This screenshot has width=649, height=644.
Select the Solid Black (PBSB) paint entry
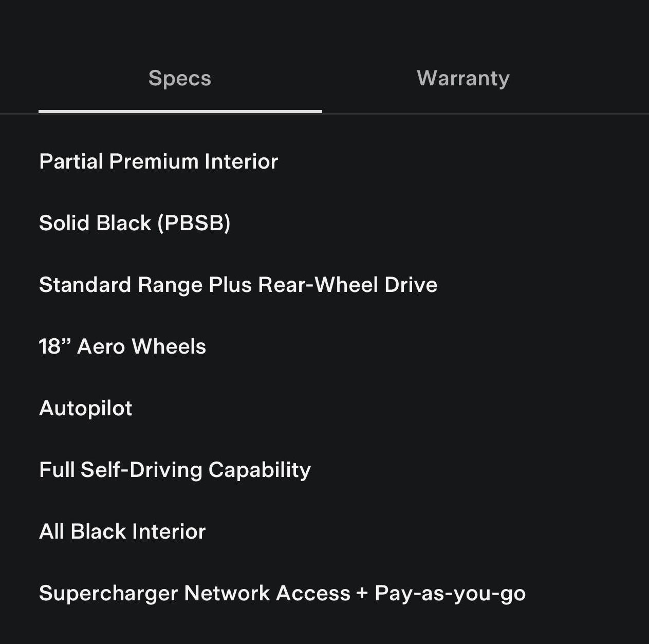coord(135,223)
